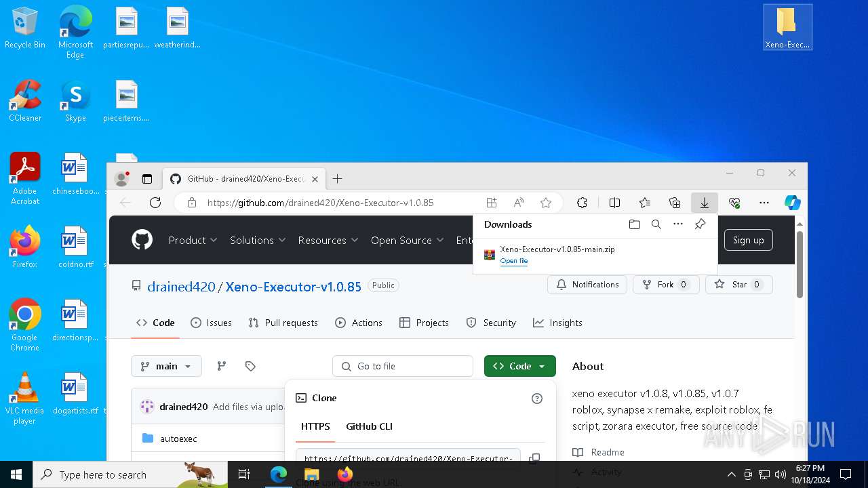Click the Notifications button
Image resolution: width=868 pixels, height=488 pixels.
[x=587, y=285]
